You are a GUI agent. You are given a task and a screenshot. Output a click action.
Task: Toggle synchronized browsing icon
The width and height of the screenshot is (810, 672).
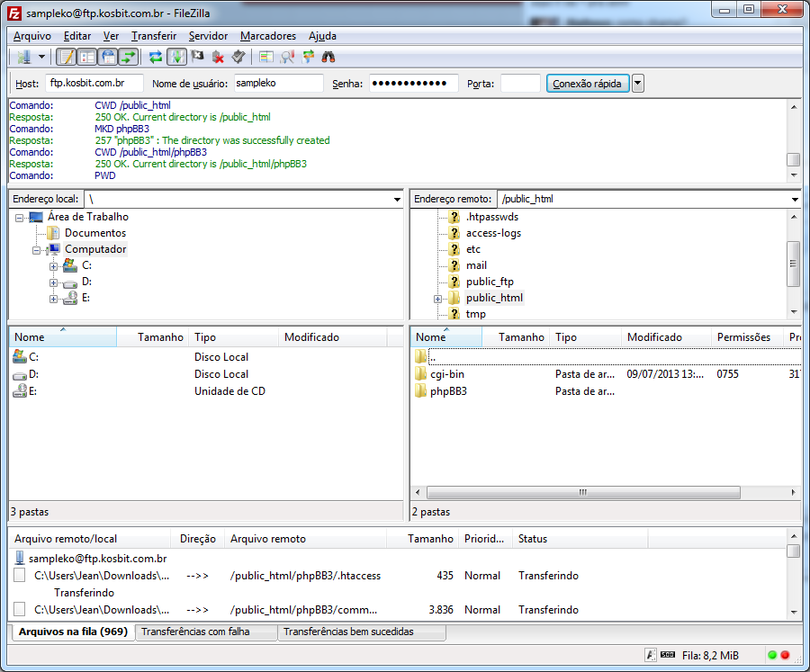tap(308, 57)
